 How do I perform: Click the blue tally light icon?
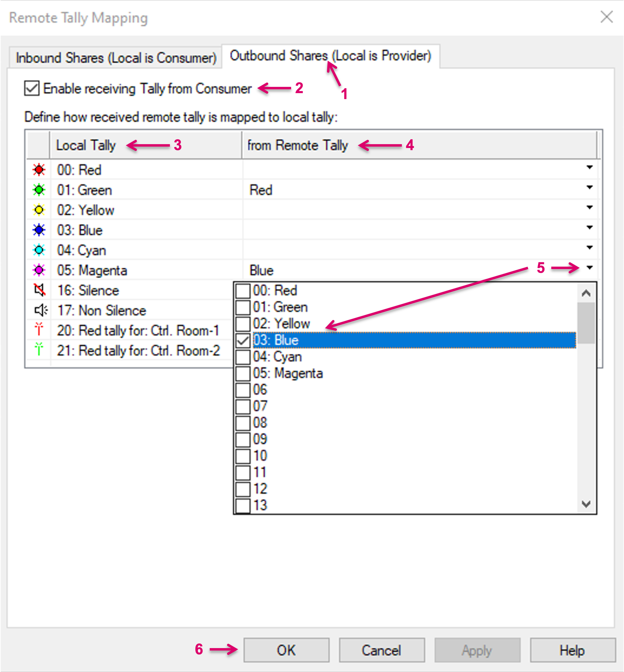pyautogui.click(x=39, y=230)
